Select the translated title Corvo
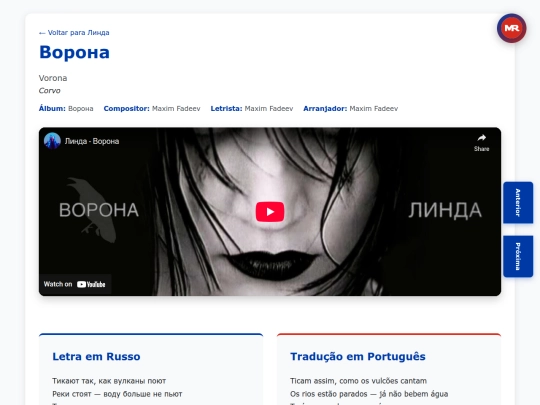The height and width of the screenshot is (405, 540). coord(49,91)
